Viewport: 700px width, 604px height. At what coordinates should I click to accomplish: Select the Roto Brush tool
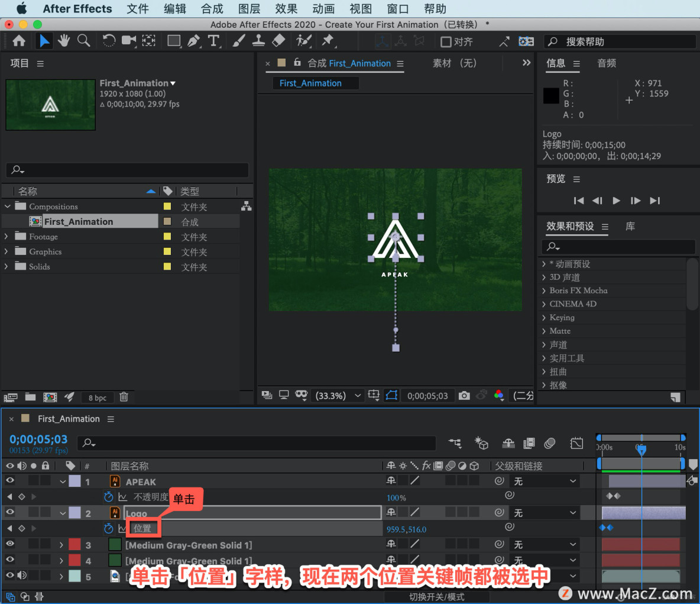[303, 41]
